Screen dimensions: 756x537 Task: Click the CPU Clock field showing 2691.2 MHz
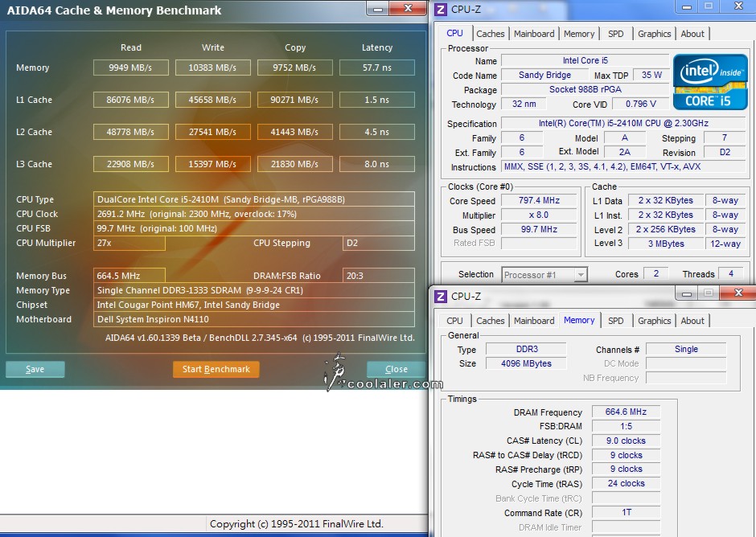pyautogui.click(x=253, y=214)
